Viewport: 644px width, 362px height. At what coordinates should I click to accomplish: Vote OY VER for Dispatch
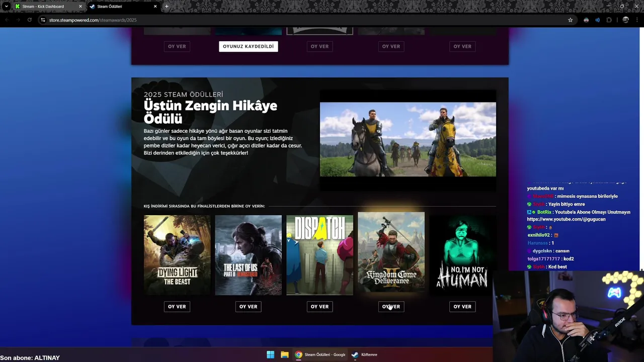[319, 307]
